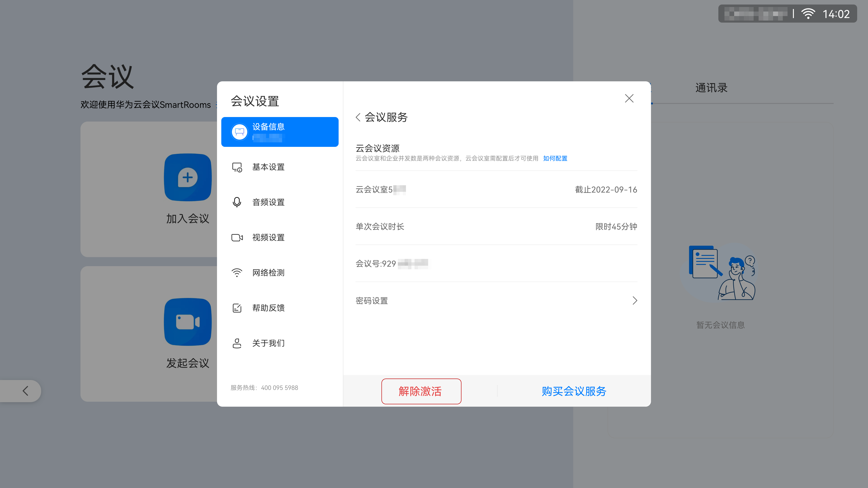Open 网络检测 network check
This screenshot has width=868, height=488.
[280, 272]
